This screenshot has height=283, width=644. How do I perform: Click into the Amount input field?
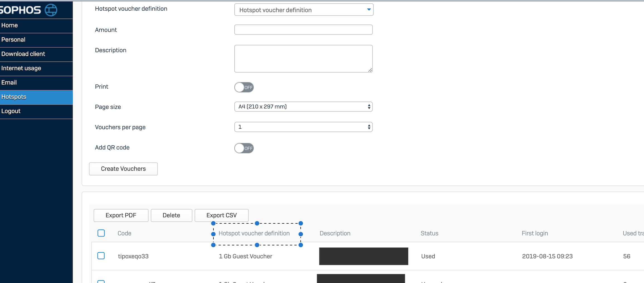pyautogui.click(x=303, y=30)
